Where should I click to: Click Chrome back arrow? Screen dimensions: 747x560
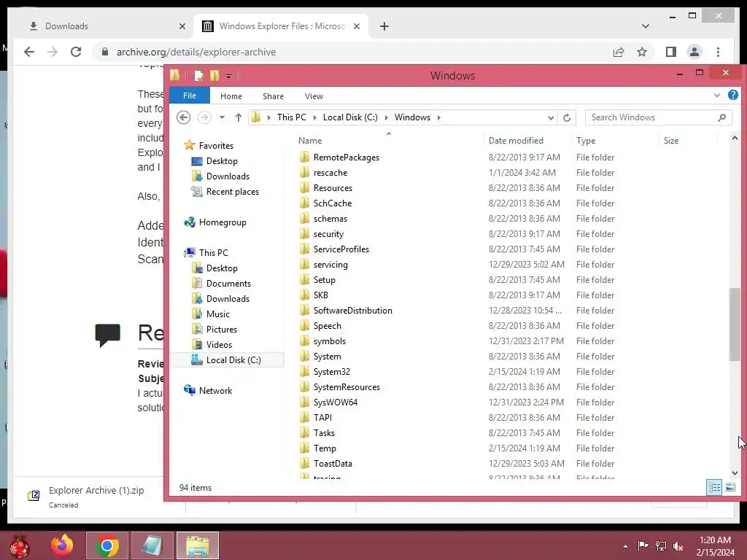[29, 52]
